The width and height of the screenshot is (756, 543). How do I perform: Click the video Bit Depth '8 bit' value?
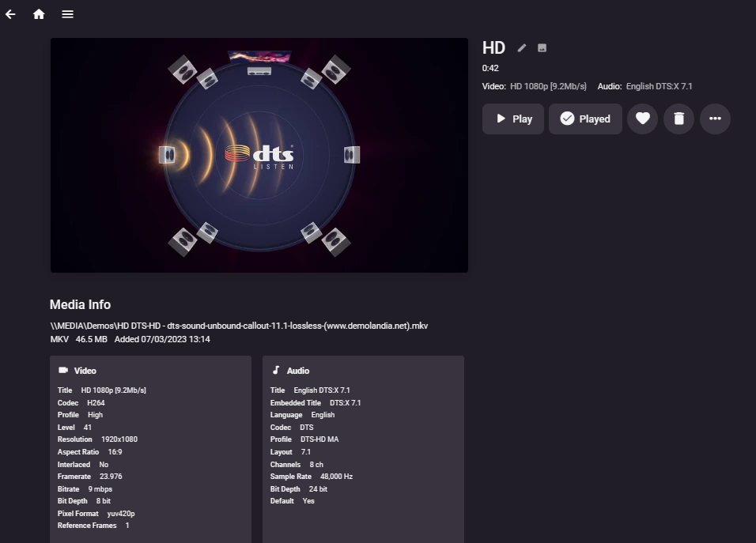(x=104, y=501)
